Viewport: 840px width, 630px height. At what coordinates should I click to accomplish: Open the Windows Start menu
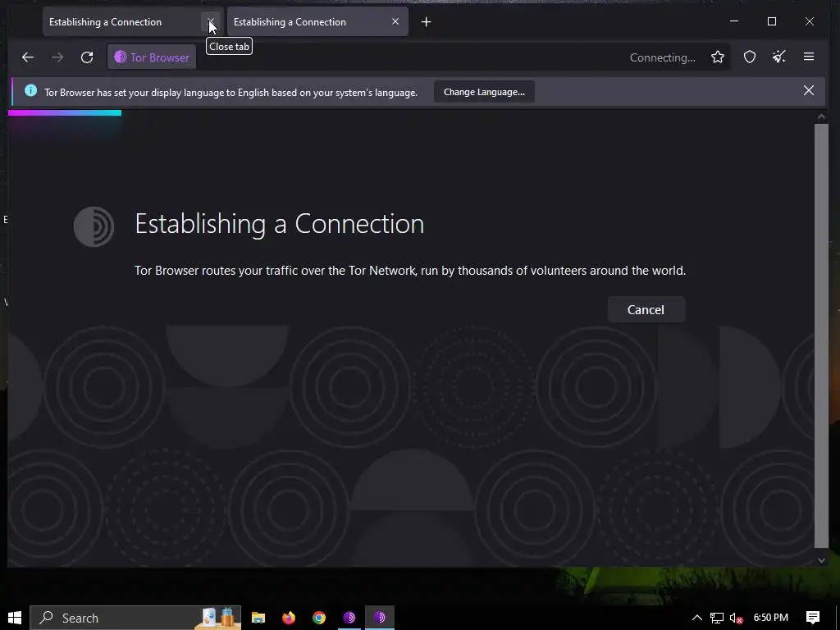point(15,618)
